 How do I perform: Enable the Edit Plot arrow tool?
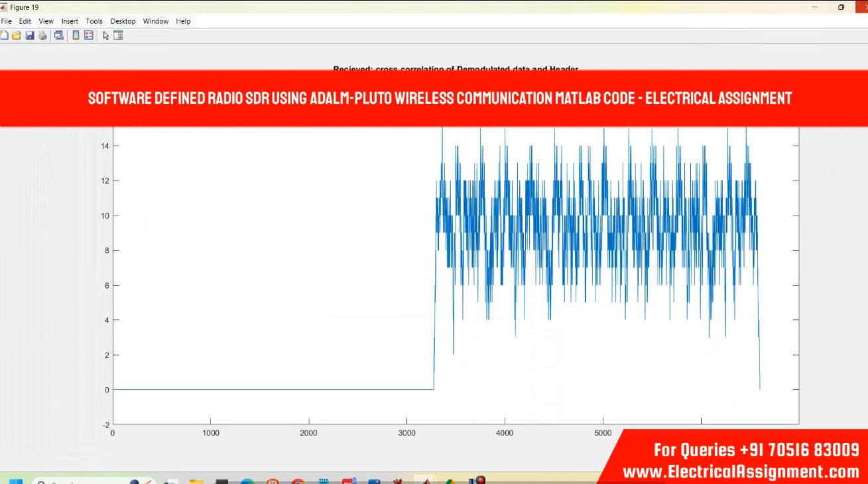point(105,36)
